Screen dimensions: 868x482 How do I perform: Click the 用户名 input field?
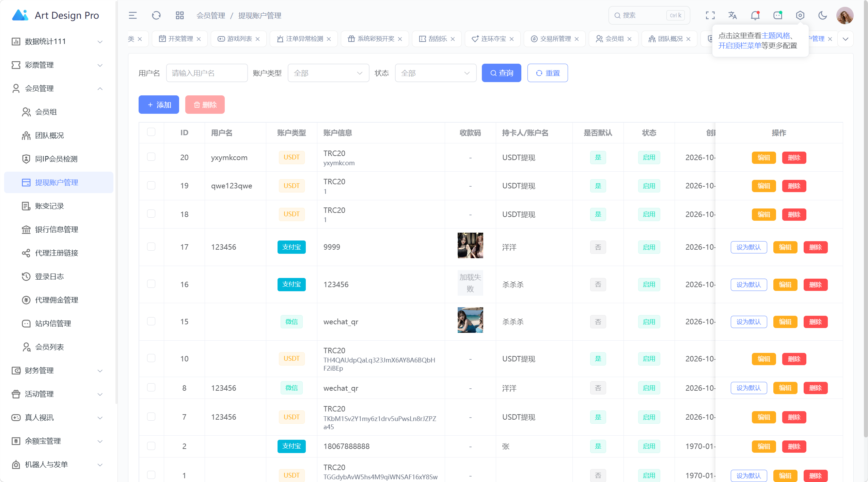coord(207,73)
